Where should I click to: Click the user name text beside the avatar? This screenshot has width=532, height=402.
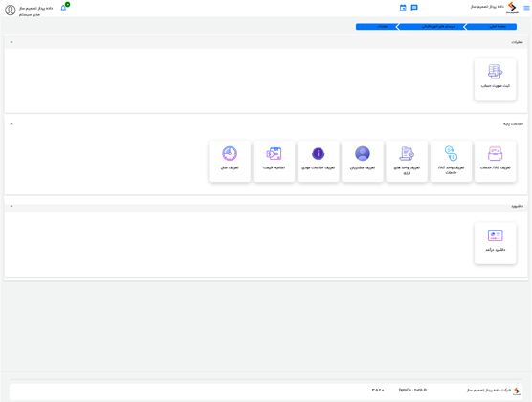click(36, 8)
